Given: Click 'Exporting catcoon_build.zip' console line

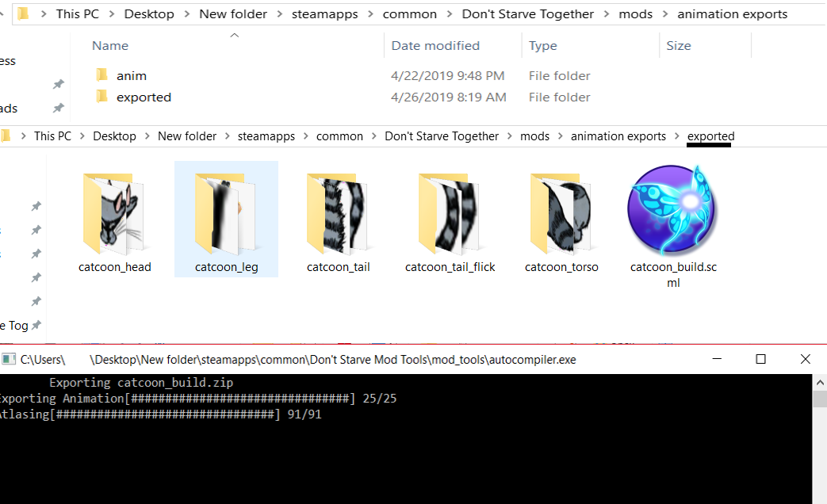Looking at the screenshot, I should coord(141,383).
